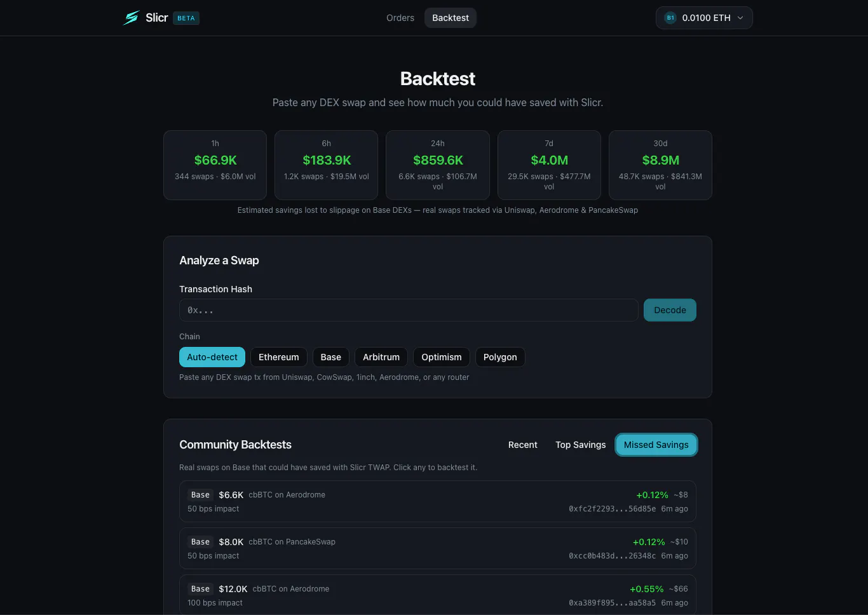Click the $859.6K savings figure
Viewport: 868px width, 615px height.
438,160
